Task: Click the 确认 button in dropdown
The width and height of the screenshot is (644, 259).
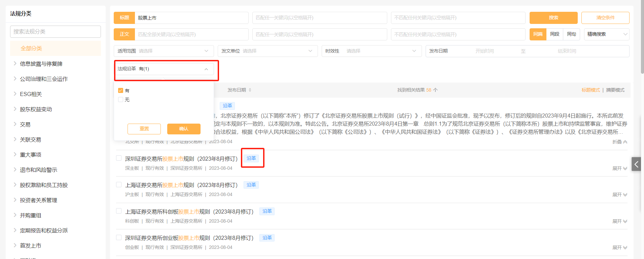Action: (184, 129)
